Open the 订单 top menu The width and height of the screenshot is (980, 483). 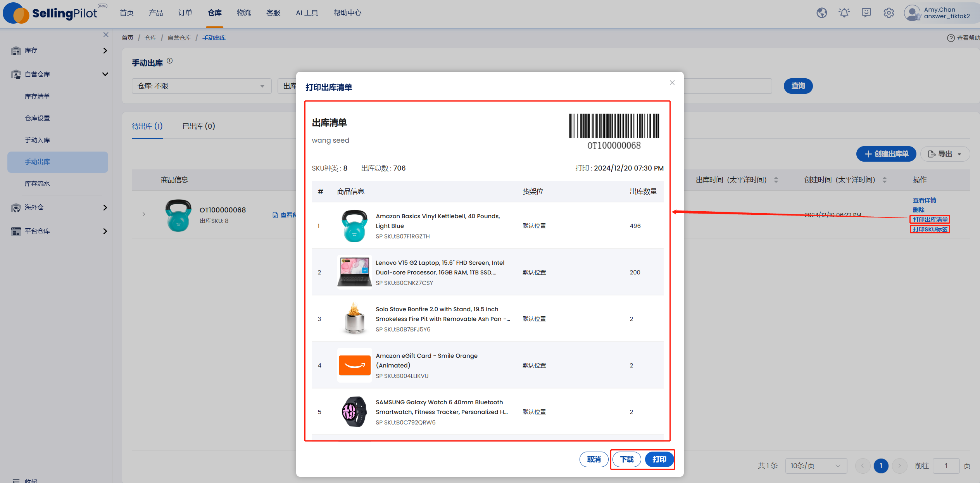point(185,13)
